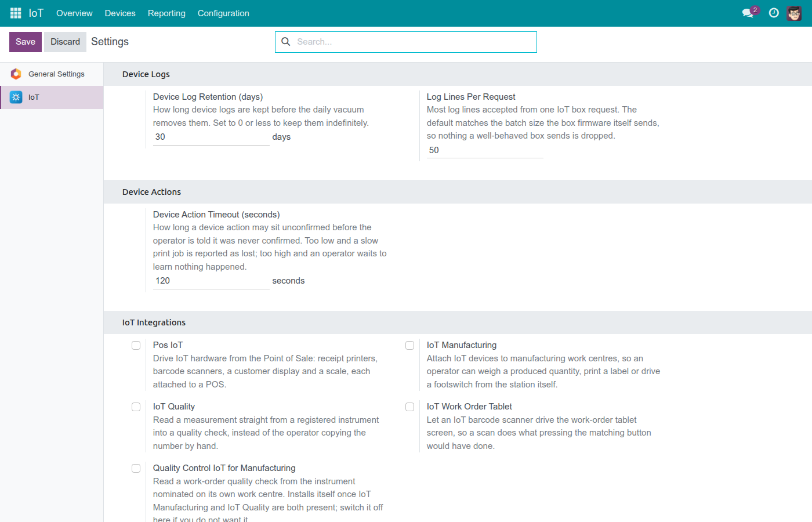Screen dimensions: 812x522
Task: Click the IoT Manufacturing label
Action: pos(462,345)
